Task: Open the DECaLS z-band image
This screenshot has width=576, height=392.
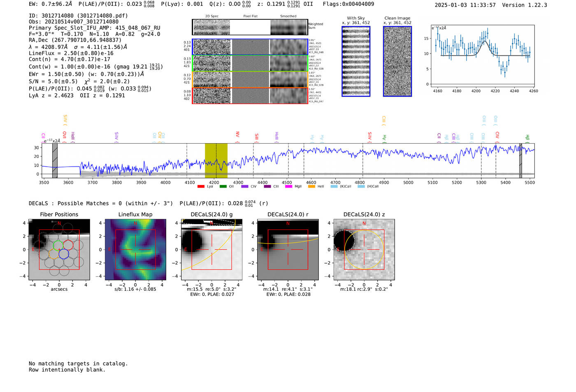Action: tap(364, 249)
